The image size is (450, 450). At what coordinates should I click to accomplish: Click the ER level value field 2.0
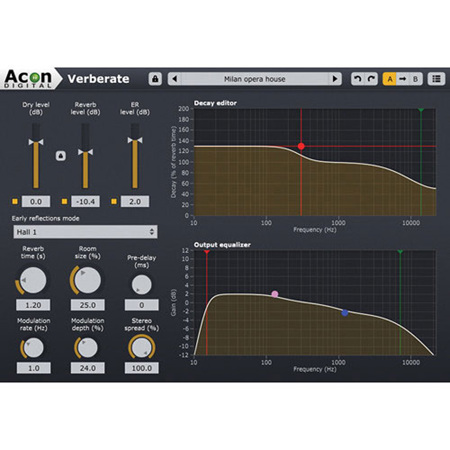click(135, 201)
